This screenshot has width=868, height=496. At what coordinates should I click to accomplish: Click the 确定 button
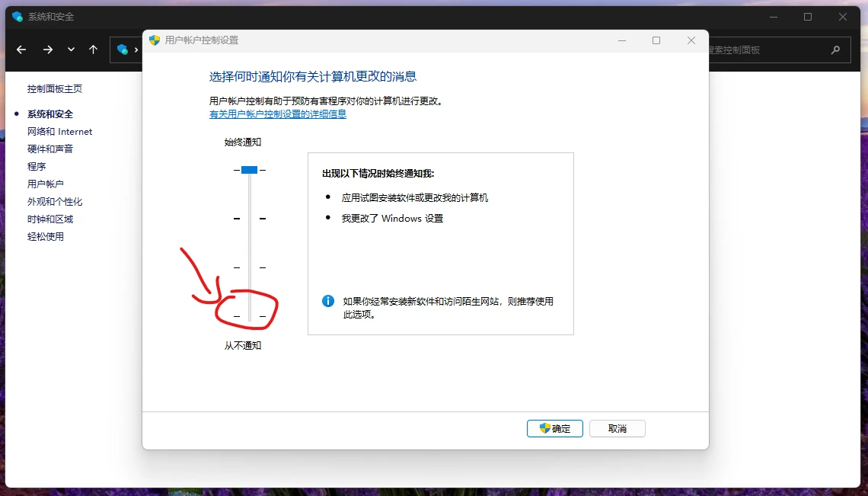[x=554, y=428]
